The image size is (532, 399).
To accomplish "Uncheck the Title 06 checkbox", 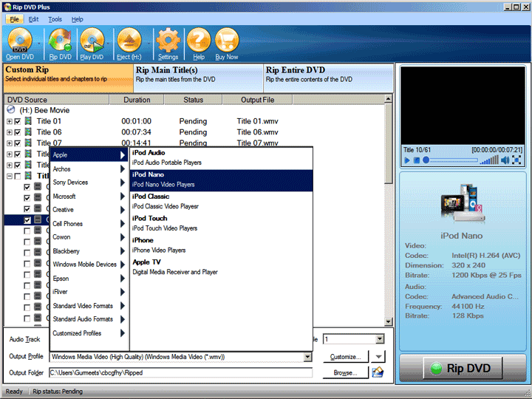I will click(x=18, y=132).
